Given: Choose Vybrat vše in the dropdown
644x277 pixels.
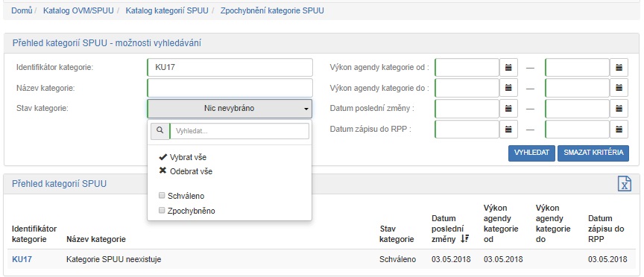Looking at the screenshot, I should (183, 157).
